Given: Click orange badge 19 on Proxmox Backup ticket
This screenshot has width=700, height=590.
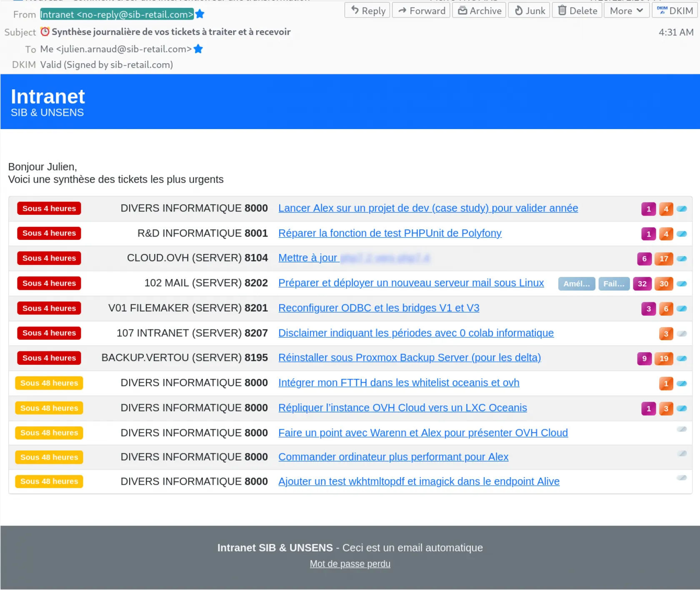Looking at the screenshot, I should click(664, 358).
